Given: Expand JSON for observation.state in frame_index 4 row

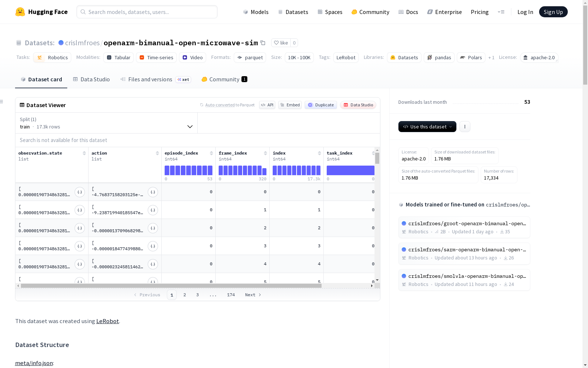Looking at the screenshot, I should click(80, 264).
